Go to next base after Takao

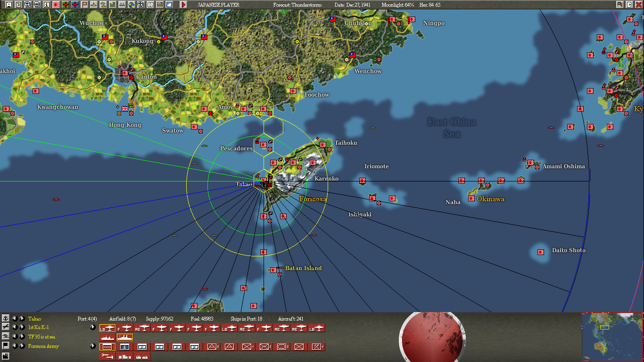tap(22, 319)
